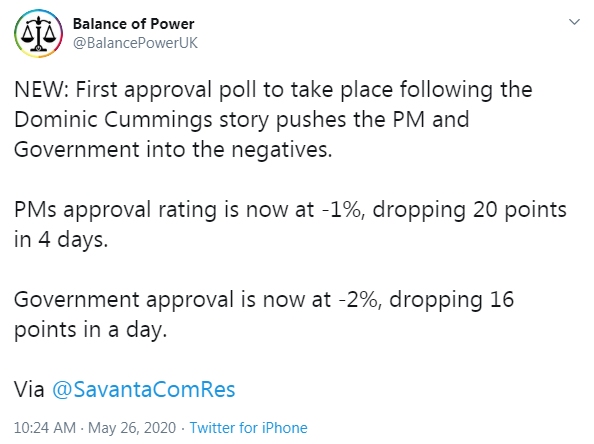Click the dropping 20 points text

pos(470,209)
